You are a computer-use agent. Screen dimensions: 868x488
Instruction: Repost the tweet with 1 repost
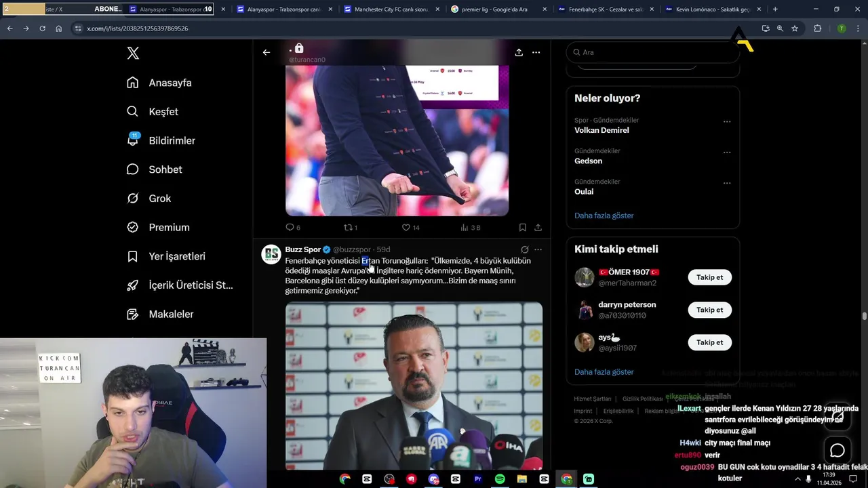tap(351, 228)
